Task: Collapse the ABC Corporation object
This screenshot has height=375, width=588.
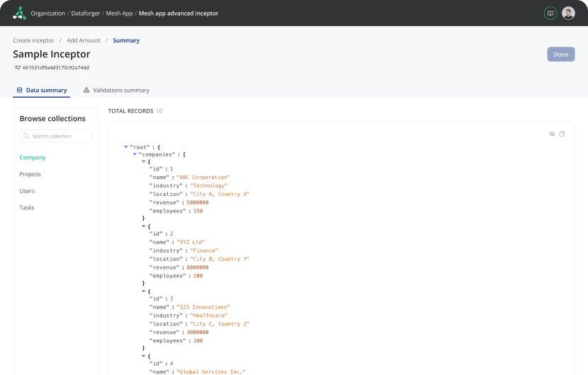Action: pyautogui.click(x=143, y=161)
